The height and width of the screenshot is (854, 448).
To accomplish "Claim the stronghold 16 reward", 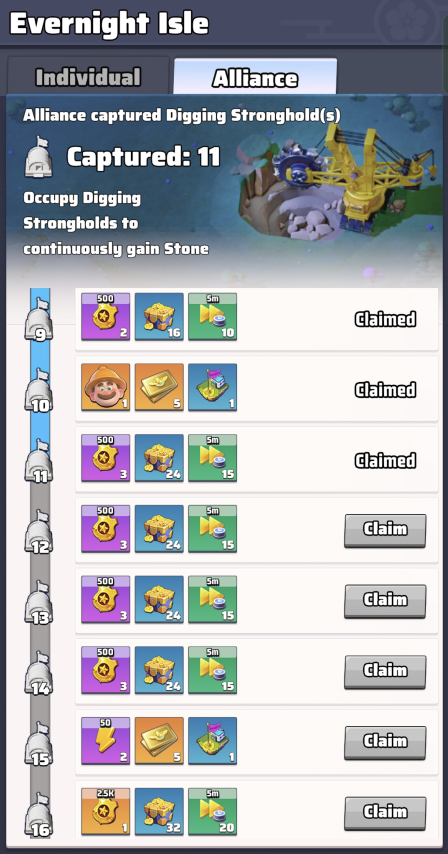I will click(385, 813).
